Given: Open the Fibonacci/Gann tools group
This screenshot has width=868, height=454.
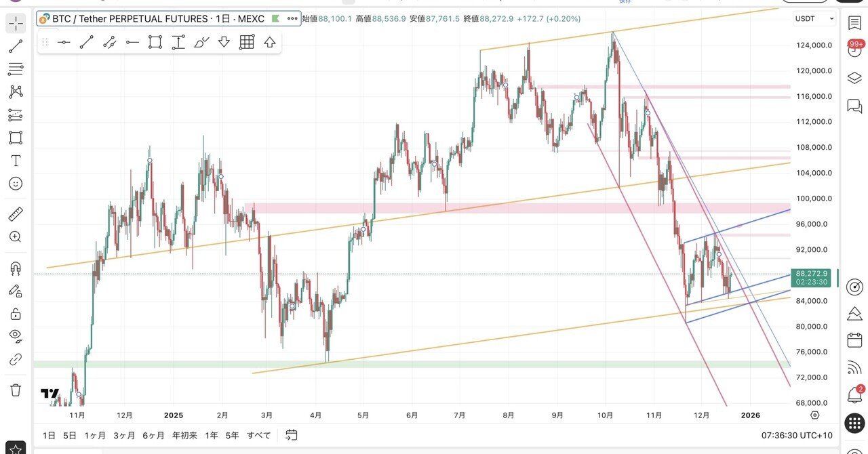Looking at the screenshot, I should point(16,69).
